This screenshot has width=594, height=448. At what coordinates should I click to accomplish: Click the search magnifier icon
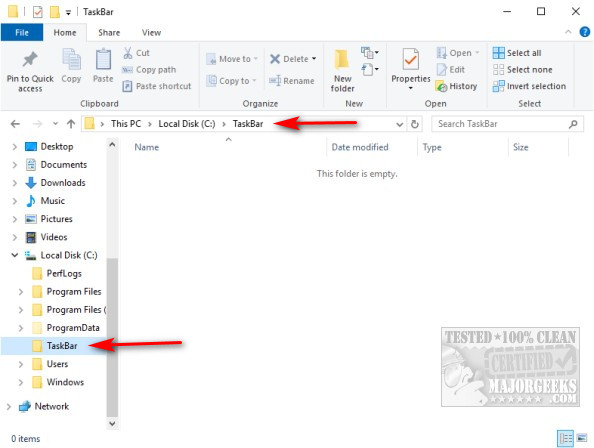tap(573, 124)
